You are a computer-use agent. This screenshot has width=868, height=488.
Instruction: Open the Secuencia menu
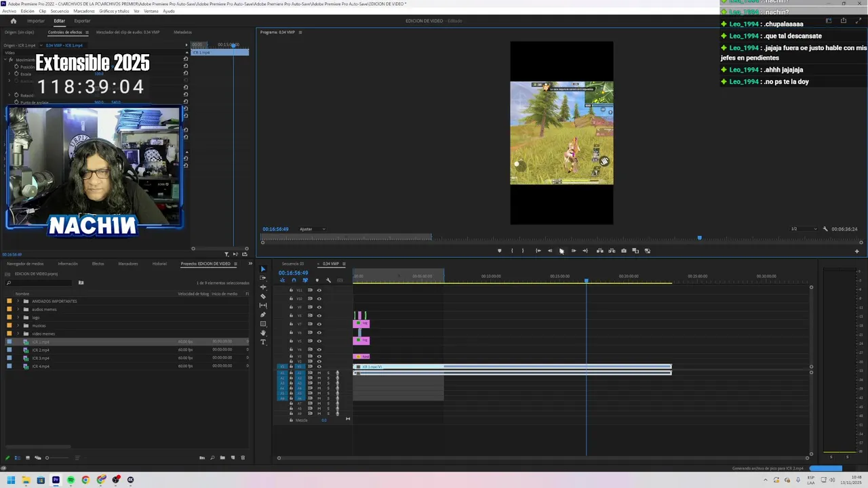pyautogui.click(x=60, y=12)
